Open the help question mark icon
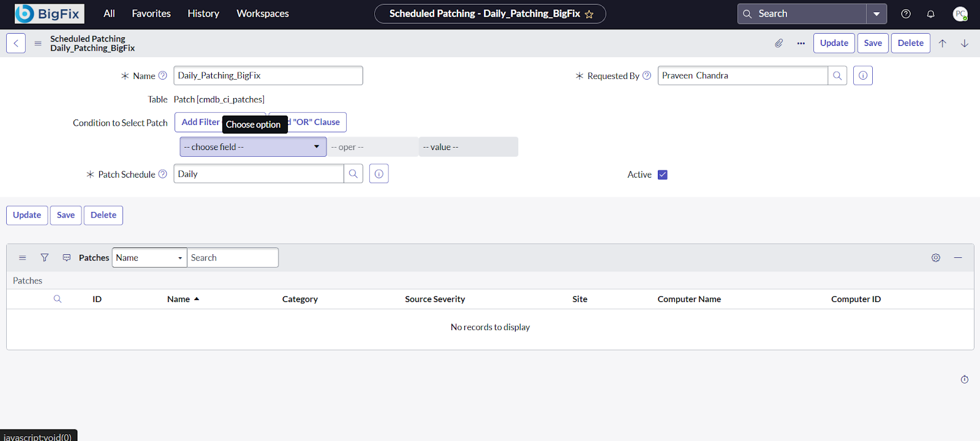Viewport: 980px width, 441px height. [x=906, y=13]
